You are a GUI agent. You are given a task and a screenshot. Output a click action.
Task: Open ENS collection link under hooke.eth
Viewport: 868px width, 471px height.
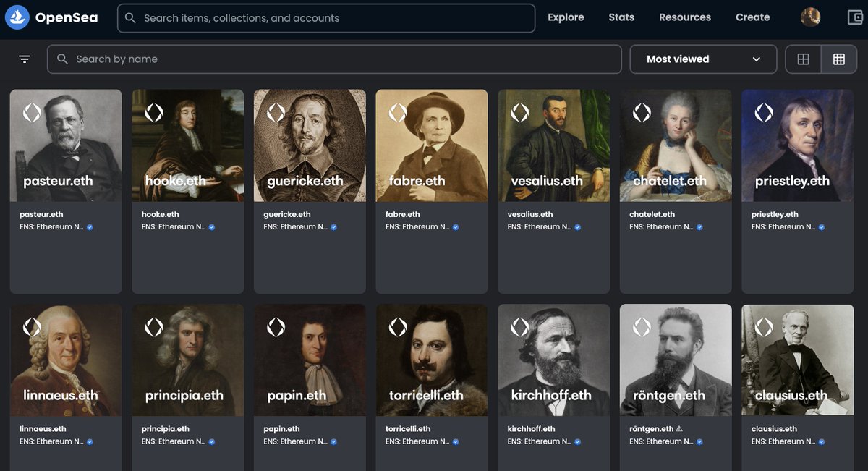pyautogui.click(x=173, y=227)
